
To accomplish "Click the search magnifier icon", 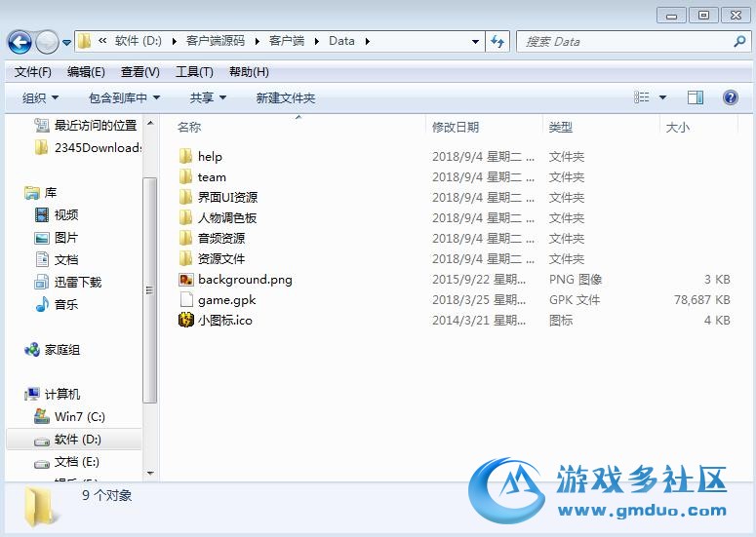I will [x=739, y=41].
